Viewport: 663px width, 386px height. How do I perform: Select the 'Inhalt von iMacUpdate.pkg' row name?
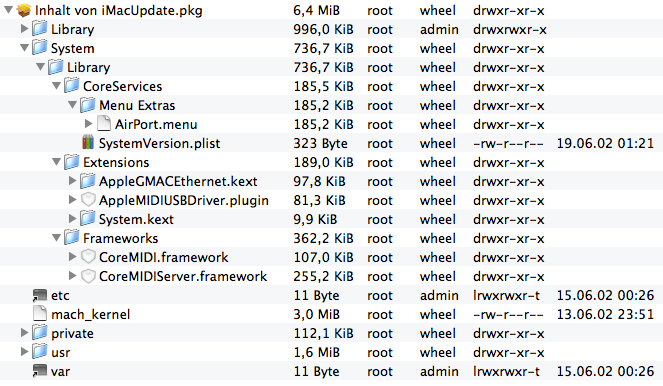[119, 11]
